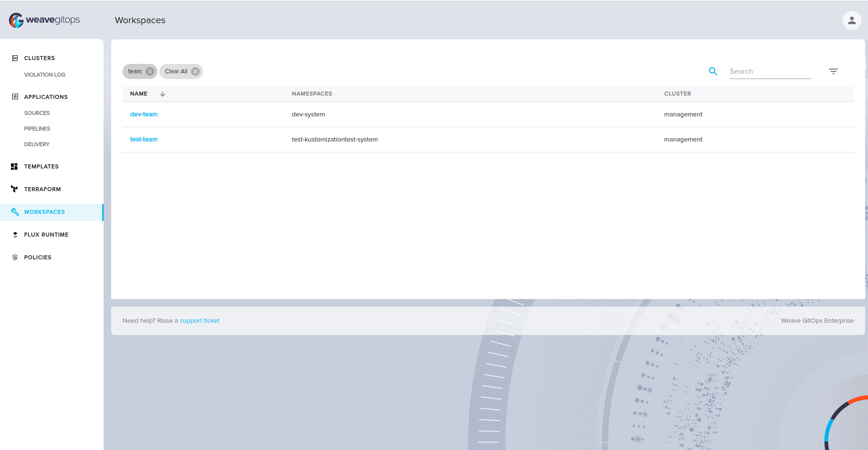868x450 pixels.
Task: Go to Applications section
Action: coord(46,97)
